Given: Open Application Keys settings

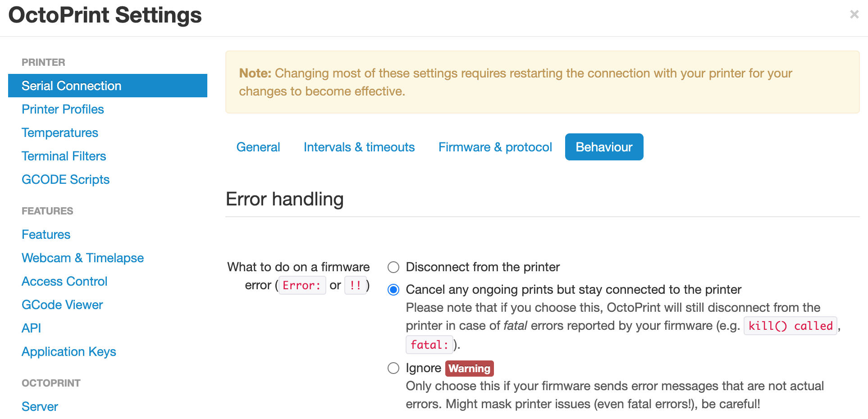Looking at the screenshot, I should tap(69, 351).
